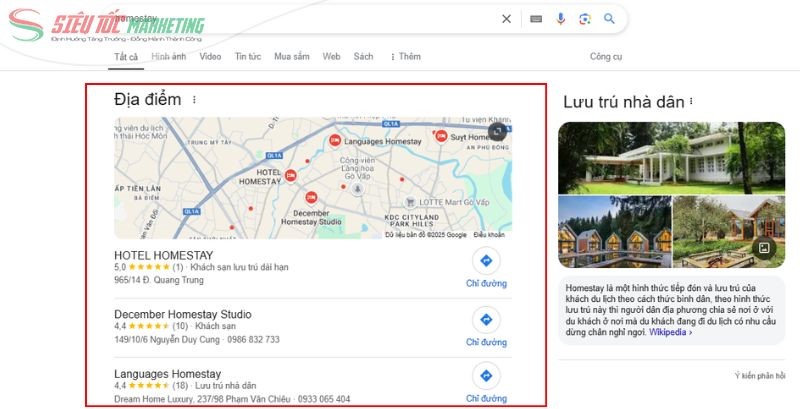Switch to the Tin tức tab

(248, 57)
